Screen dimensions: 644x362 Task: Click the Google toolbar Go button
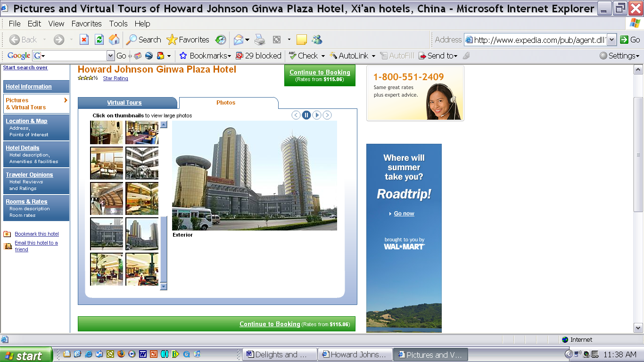[x=121, y=56]
